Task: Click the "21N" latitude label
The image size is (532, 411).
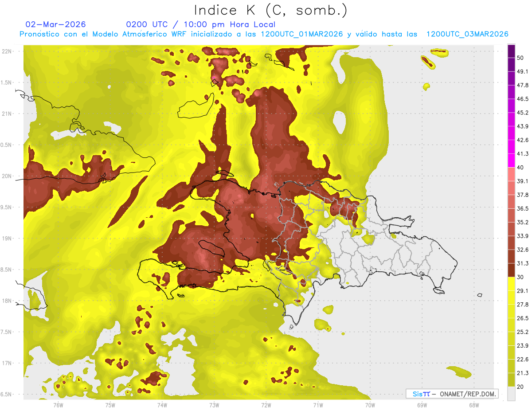Action: click(x=7, y=114)
